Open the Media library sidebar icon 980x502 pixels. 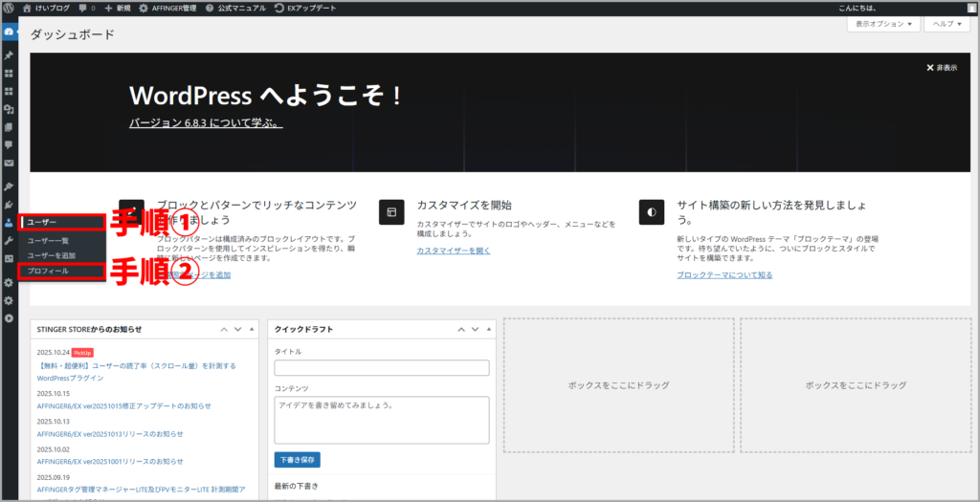pos(9,109)
